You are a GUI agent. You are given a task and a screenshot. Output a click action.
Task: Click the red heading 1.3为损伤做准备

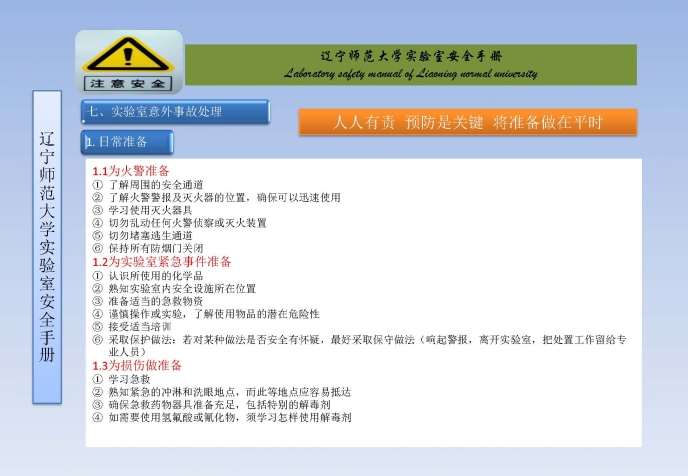pos(139,365)
